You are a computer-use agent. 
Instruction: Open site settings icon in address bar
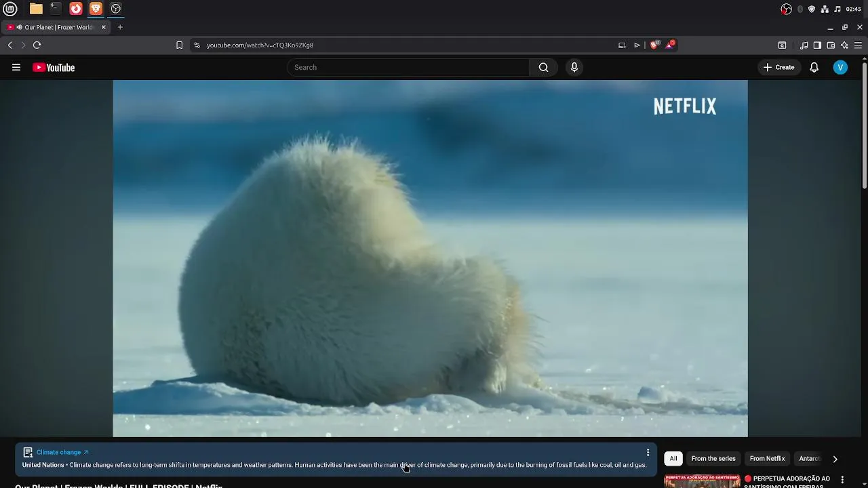(197, 45)
